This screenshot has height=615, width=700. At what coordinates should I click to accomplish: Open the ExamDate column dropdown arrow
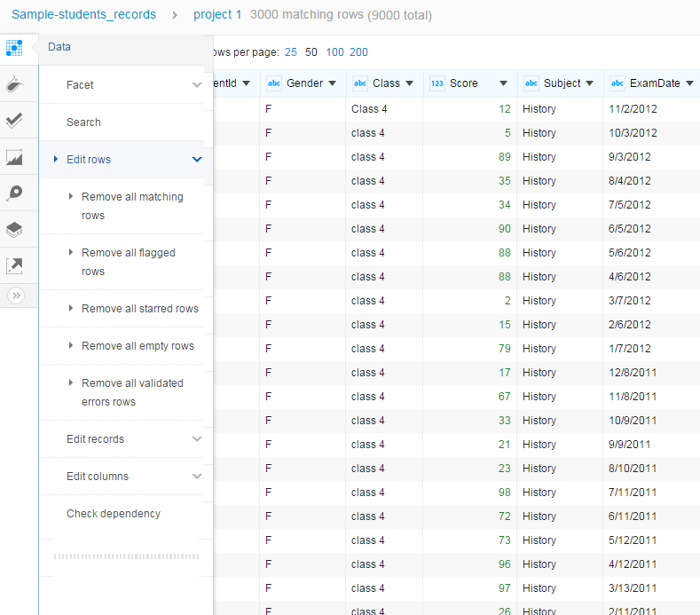tap(689, 83)
